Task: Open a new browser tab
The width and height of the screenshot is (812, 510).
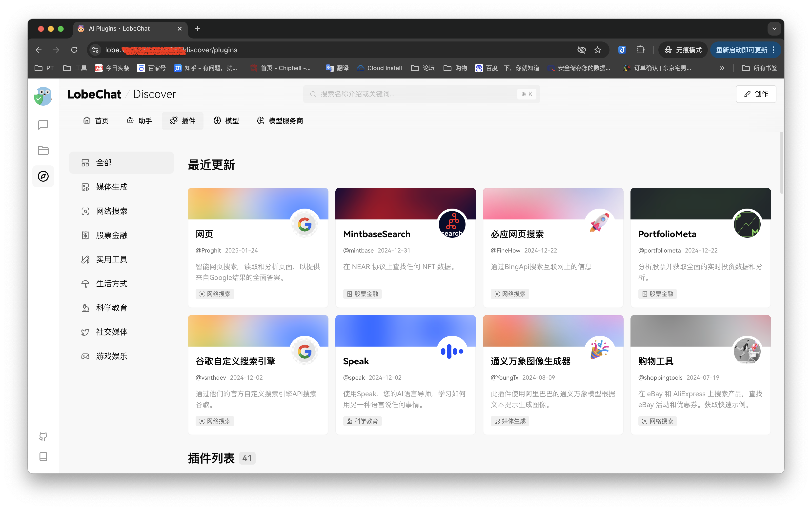Action: point(198,29)
